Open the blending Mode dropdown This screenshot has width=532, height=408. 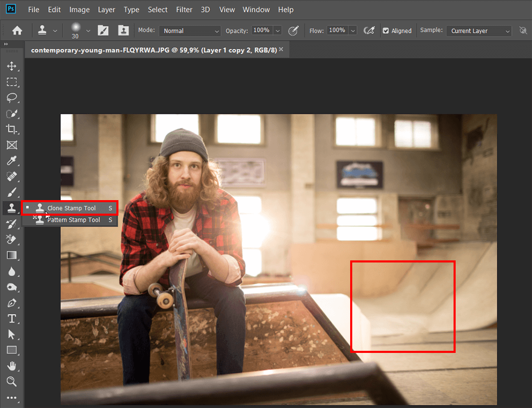[190, 31]
